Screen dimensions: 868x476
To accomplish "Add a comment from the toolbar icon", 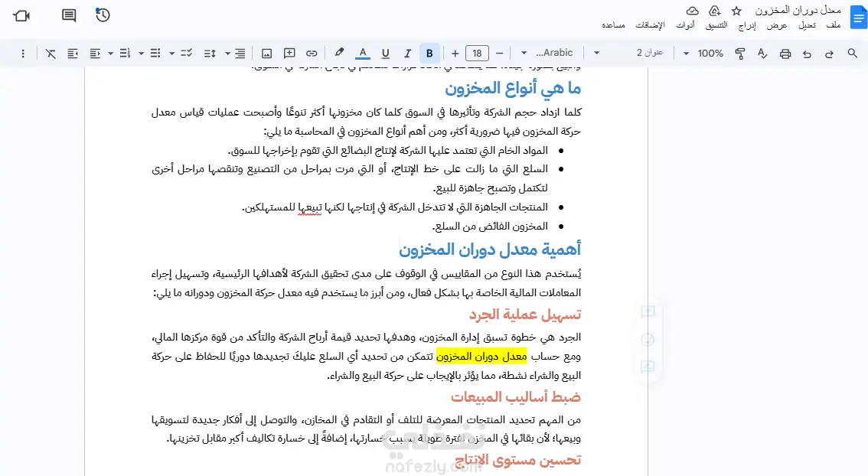I will pos(289,53).
